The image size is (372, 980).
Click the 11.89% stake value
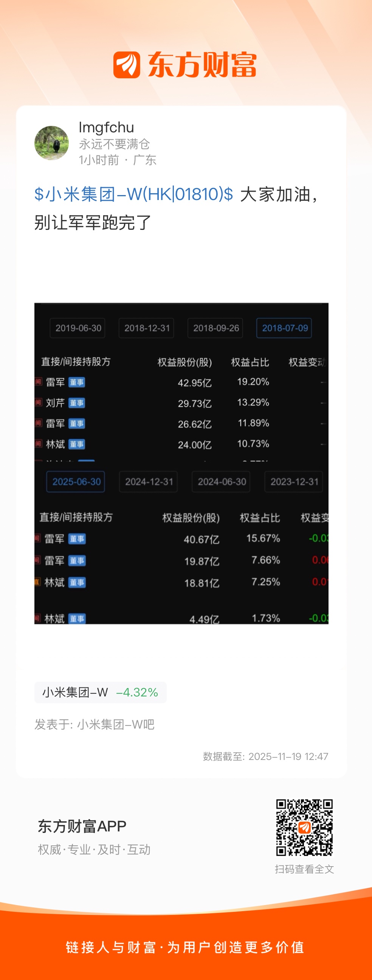click(x=253, y=423)
